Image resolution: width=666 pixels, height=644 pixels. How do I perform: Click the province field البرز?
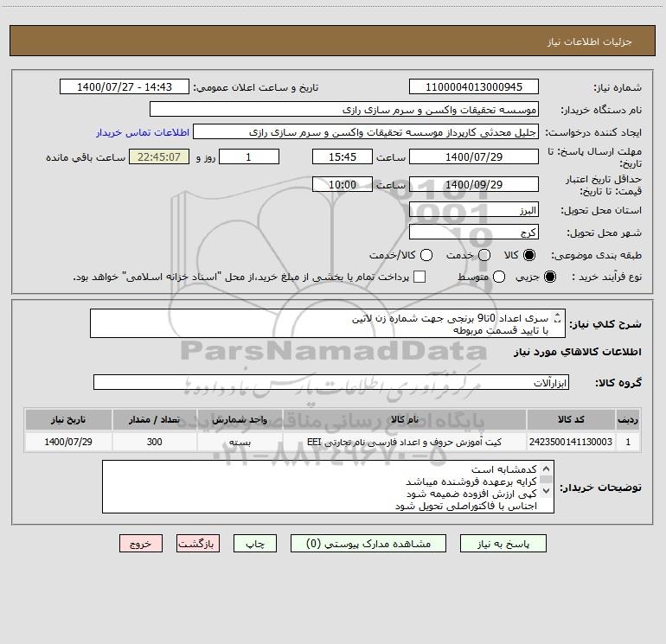474,210
